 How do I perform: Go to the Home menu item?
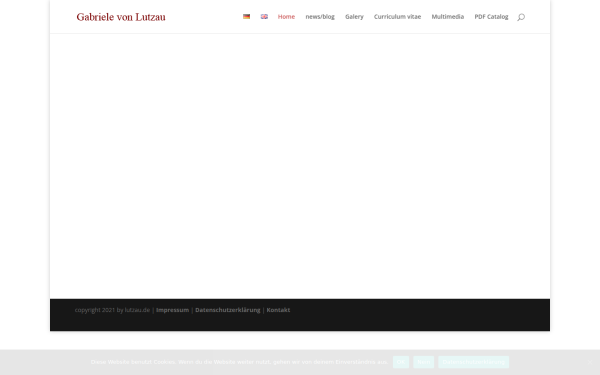tap(286, 16)
